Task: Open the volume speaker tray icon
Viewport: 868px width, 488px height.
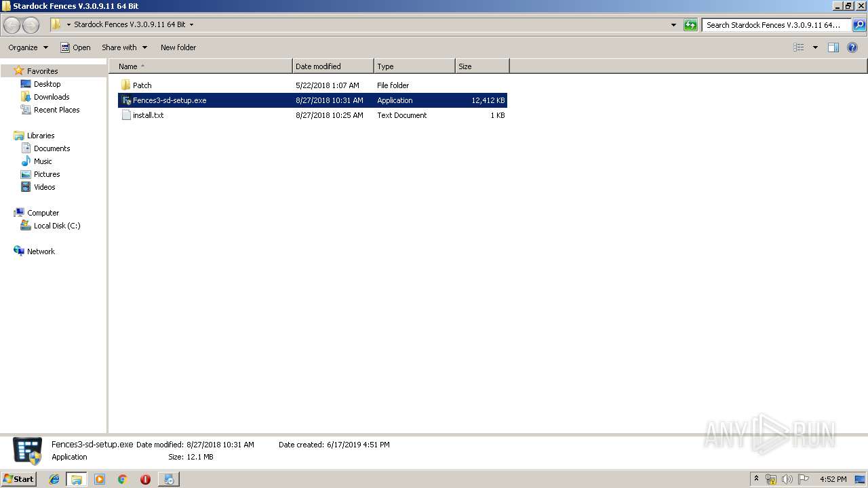Action: pos(787,479)
